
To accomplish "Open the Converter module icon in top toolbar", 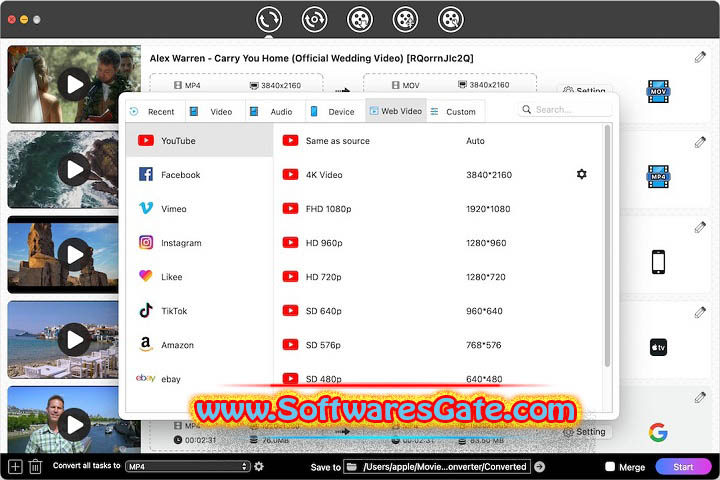I will 269,19.
